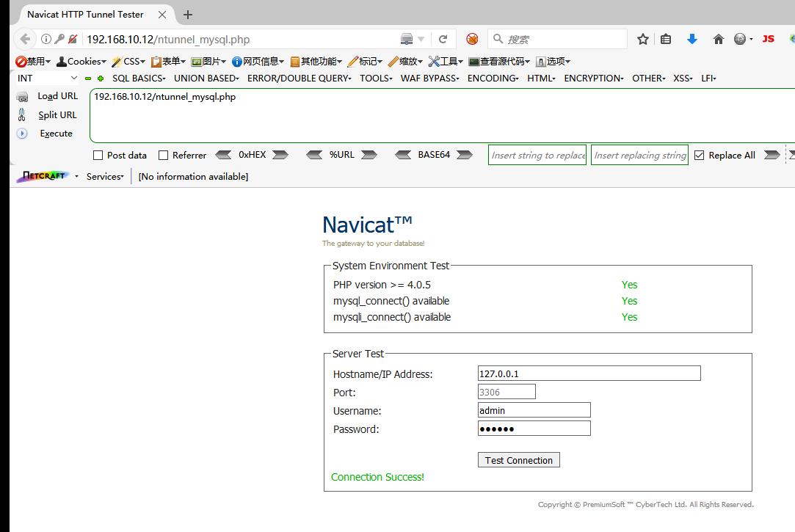Toggle the Referrer checkbox
This screenshot has height=532, width=795.
tap(163, 155)
